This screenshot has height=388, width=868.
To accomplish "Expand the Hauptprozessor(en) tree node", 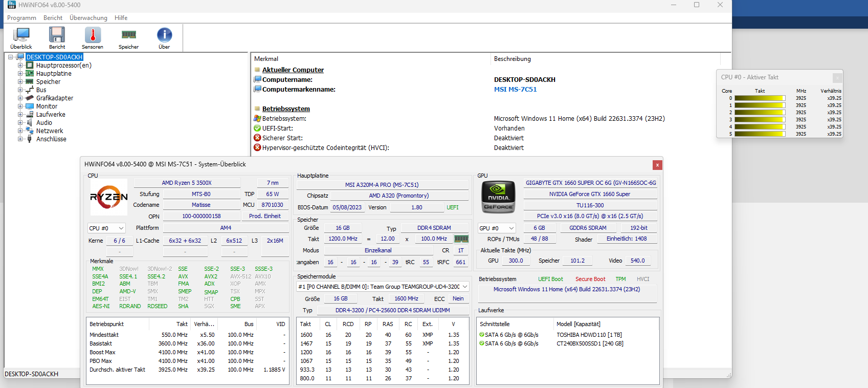I will [20, 66].
